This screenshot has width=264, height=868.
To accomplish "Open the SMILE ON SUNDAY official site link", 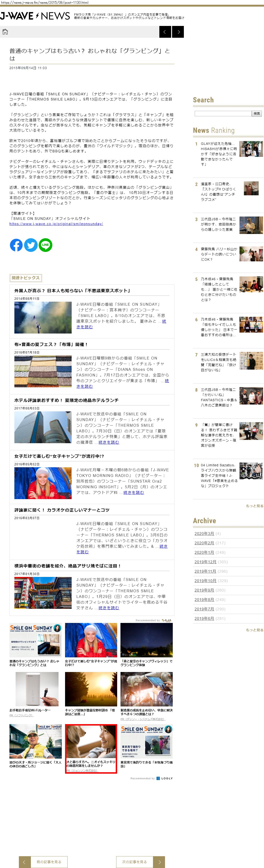I will [x=56, y=224].
